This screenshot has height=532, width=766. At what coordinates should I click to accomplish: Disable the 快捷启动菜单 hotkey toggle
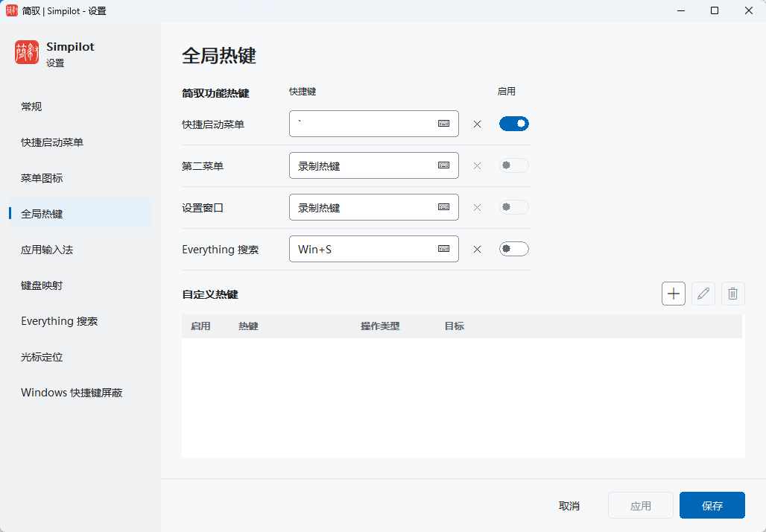(514, 124)
